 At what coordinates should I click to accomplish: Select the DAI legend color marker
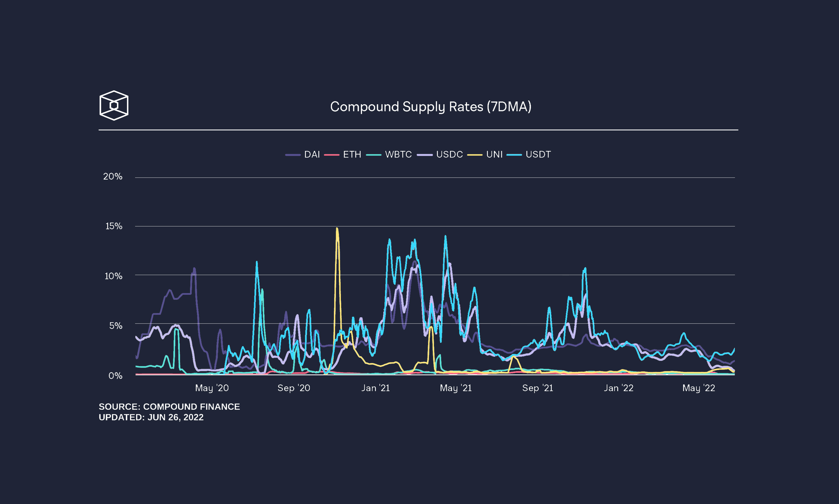[x=293, y=155]
